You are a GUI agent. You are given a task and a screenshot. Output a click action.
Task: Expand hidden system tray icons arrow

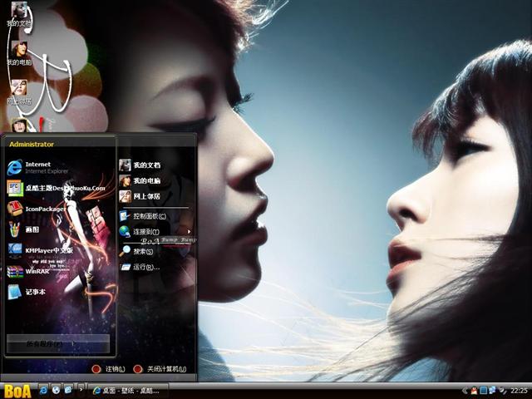click(x=465, y=391)
